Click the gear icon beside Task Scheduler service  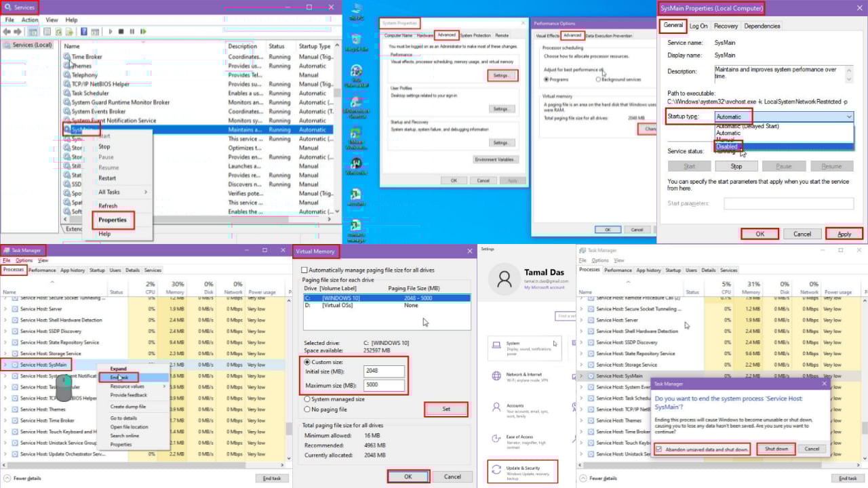[x=66, y=93]
